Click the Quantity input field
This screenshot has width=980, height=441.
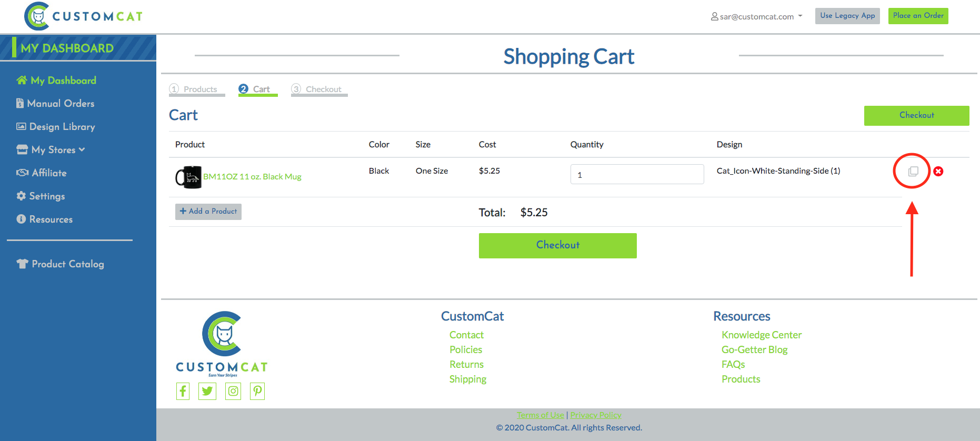point(637,174)
